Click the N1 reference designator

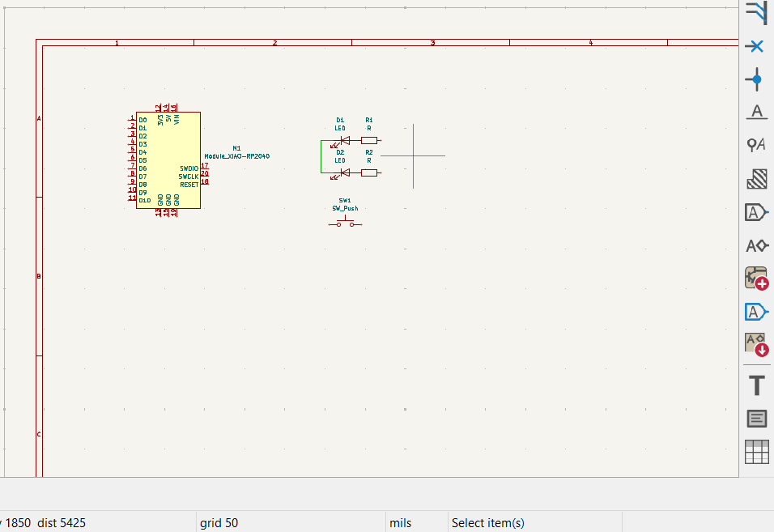pyautogui.click(x=237, y=148)
